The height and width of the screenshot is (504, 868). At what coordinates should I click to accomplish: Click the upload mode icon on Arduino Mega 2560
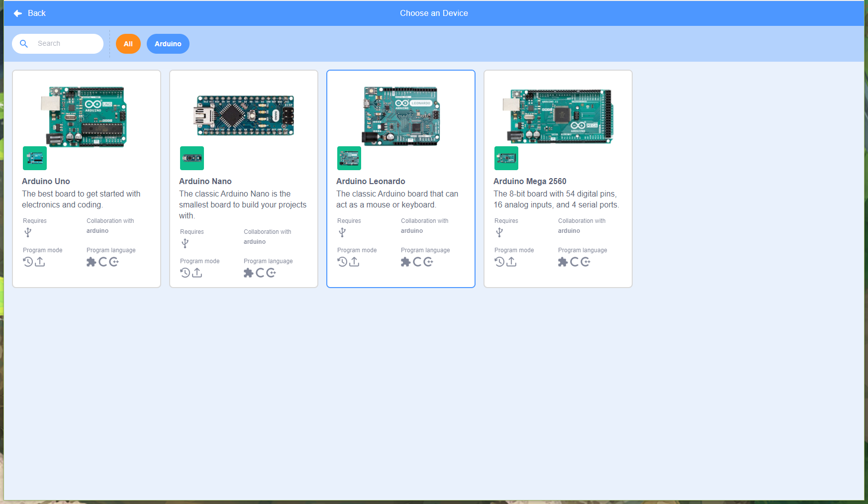(x=512, y=262)
